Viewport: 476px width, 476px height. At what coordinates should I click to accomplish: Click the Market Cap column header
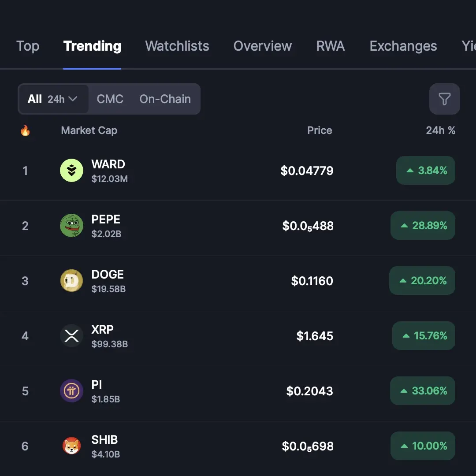pyautogui.click(x=89, y=130)
